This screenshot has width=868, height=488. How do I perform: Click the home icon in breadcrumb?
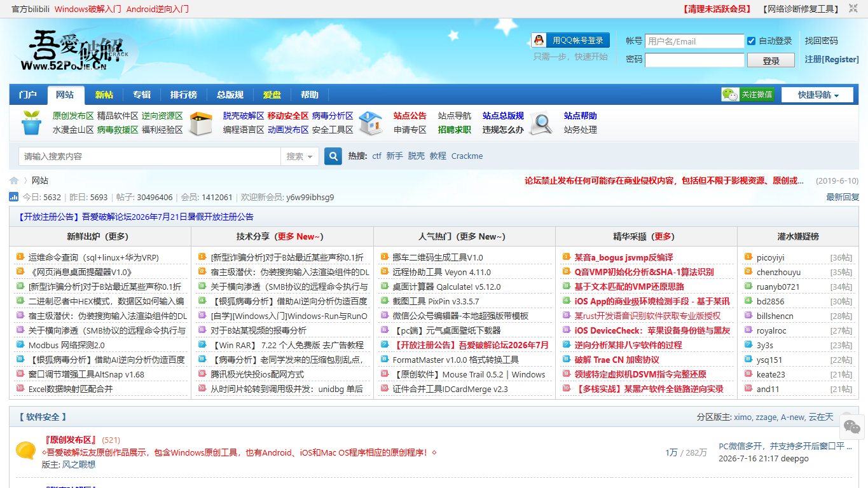(14, 180)
